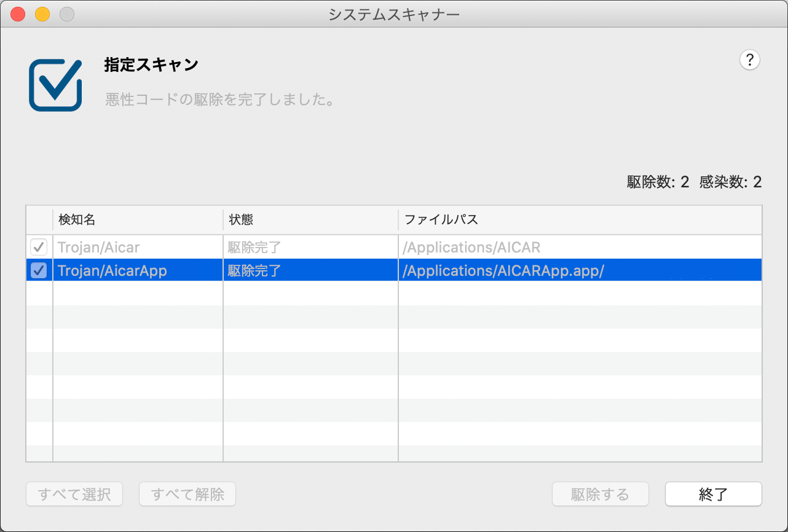The image size is (788, 532).
Task: Toggle checkbox for Trojan/AicarApp row
Action: point(39,270)
